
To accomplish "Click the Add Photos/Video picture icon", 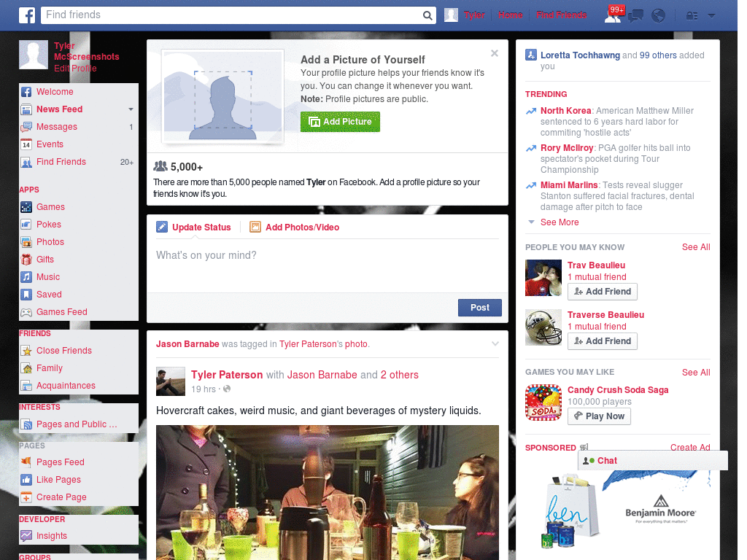I will coord(255,227).
